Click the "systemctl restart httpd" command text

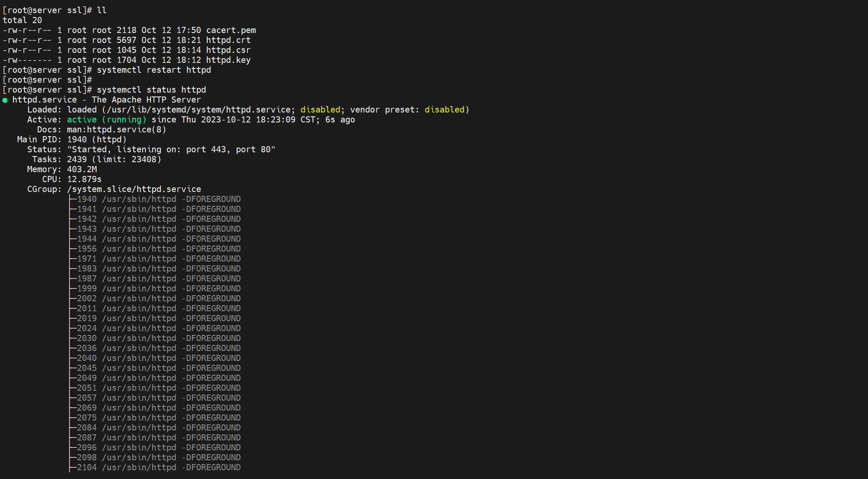tap(154, 70)
